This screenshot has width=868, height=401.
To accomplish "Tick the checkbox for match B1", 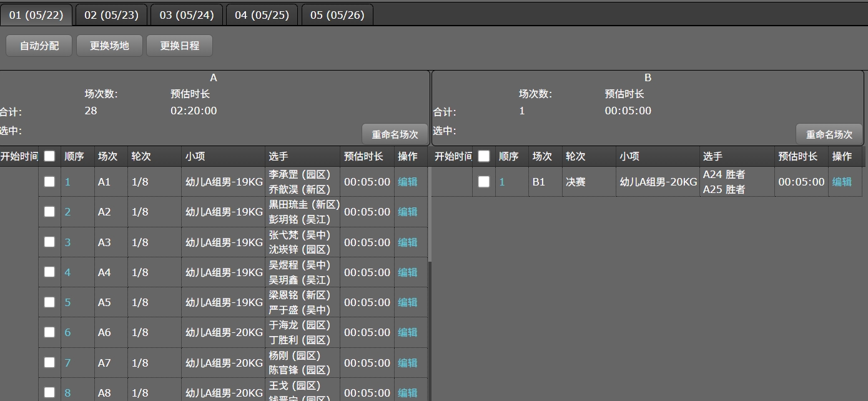I will click(483, 182).
